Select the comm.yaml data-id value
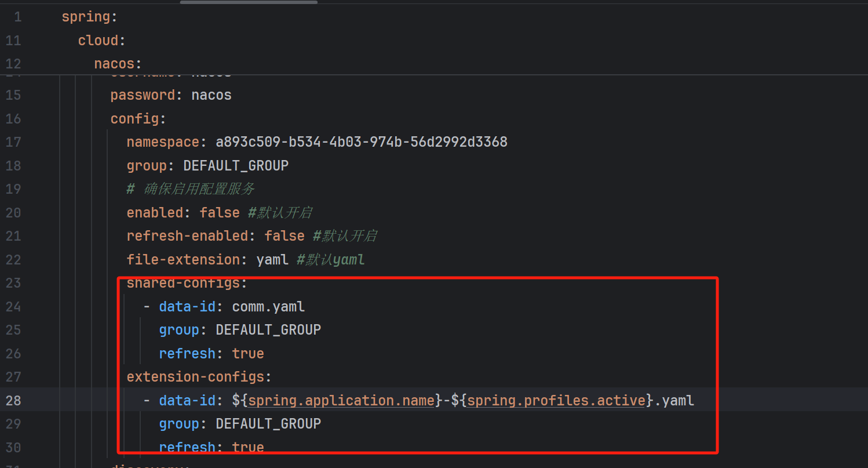The height and width of the screenshot is (468, 868). point(268,306)
